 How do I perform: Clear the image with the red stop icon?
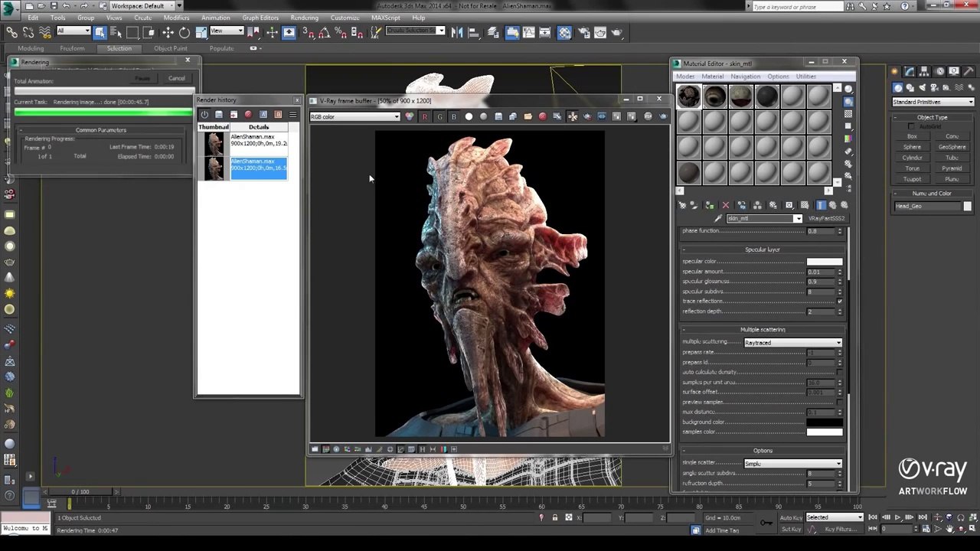click(x=543, y=116)
